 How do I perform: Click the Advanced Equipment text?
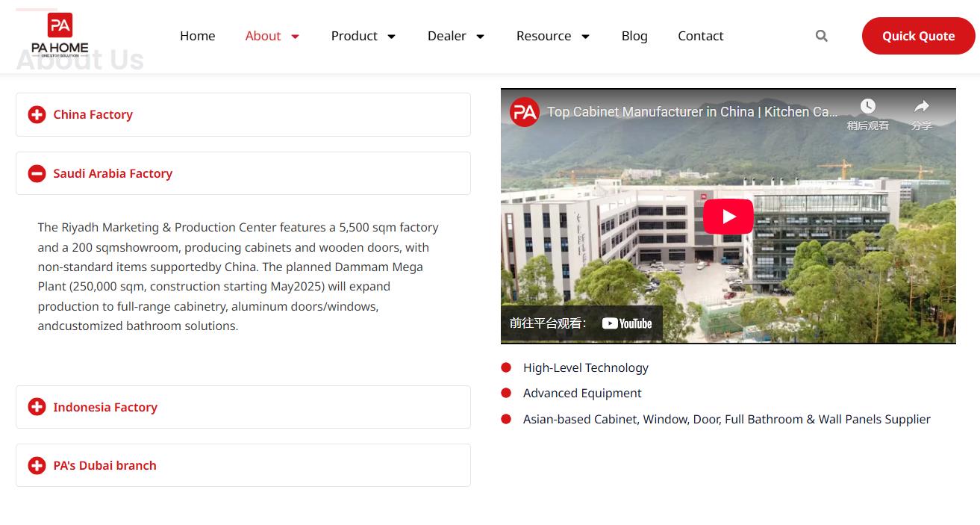pos(582,393)
